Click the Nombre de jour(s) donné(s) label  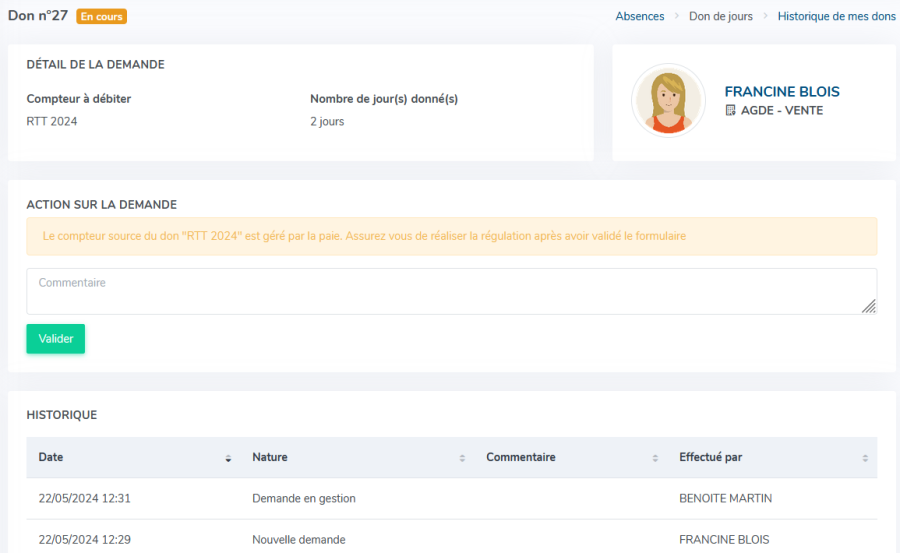(x=384, y=99)
